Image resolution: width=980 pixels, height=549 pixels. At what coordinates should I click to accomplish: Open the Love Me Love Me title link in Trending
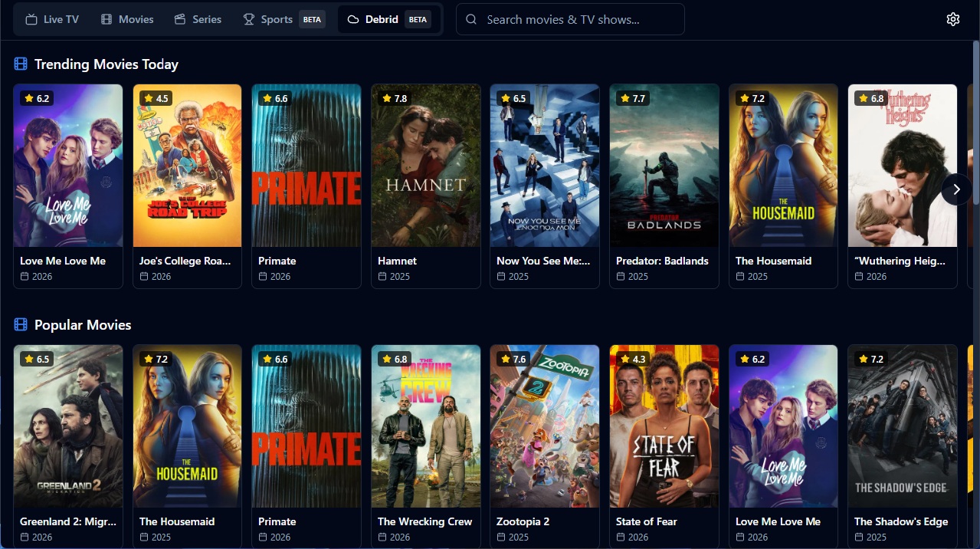63,261
